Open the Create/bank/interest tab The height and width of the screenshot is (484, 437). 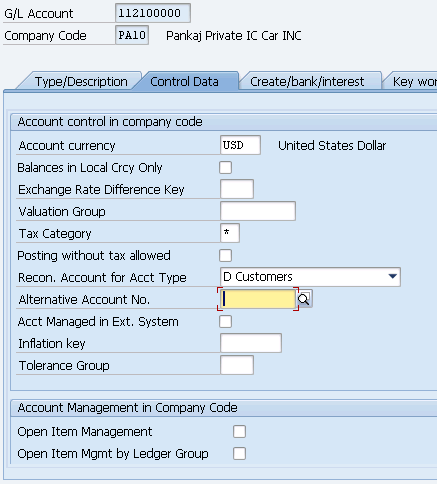tap(307, 82)
